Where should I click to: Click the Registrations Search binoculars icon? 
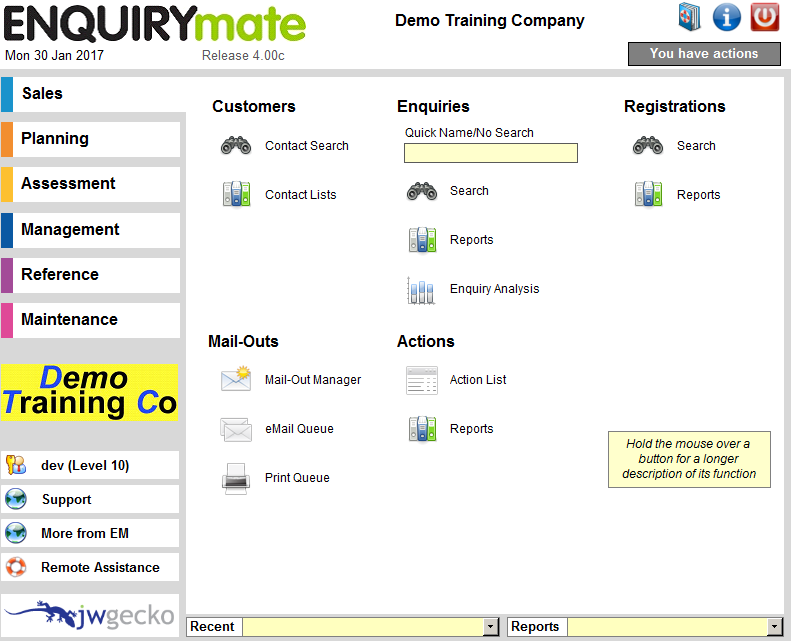tap(648, 146)
